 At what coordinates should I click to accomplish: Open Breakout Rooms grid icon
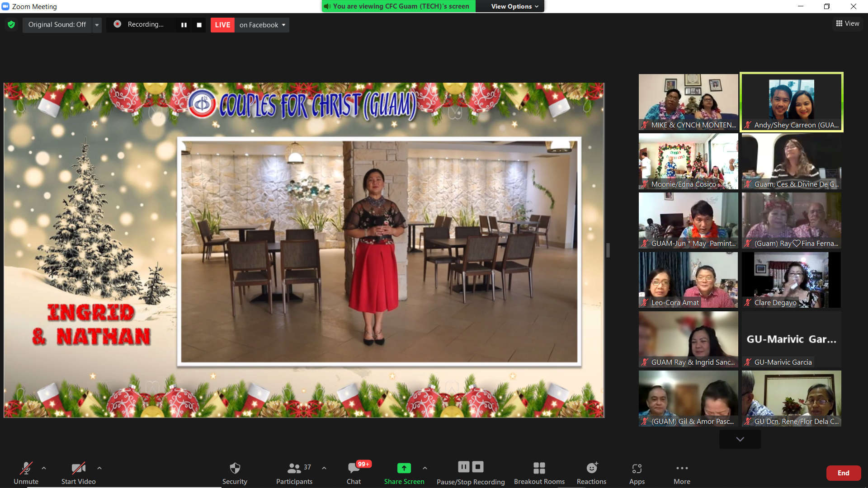coord(539,468)
